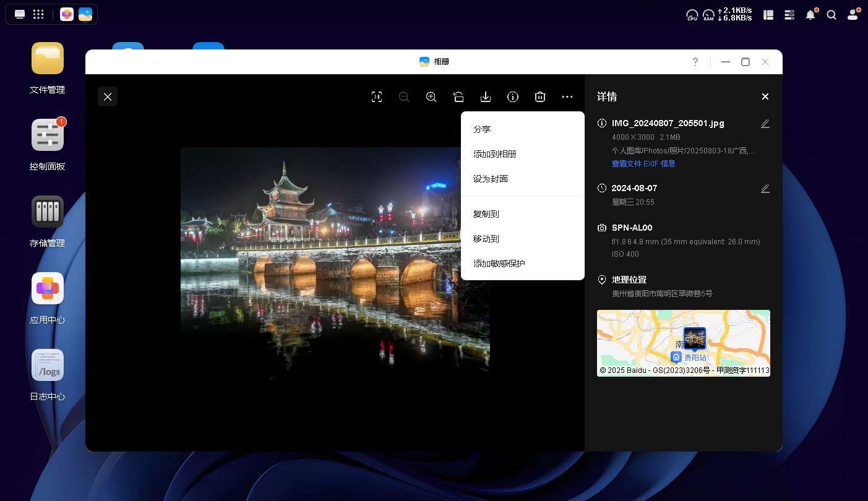868x501 pixels.
Task: Maximize the 相册 window
Action: tap(746, 62)
